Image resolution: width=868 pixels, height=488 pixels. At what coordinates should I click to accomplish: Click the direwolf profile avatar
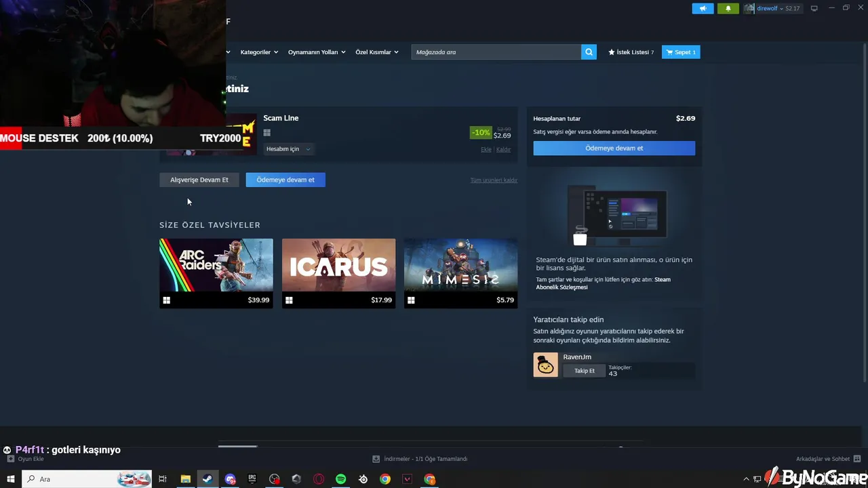[x=749, y=9]
